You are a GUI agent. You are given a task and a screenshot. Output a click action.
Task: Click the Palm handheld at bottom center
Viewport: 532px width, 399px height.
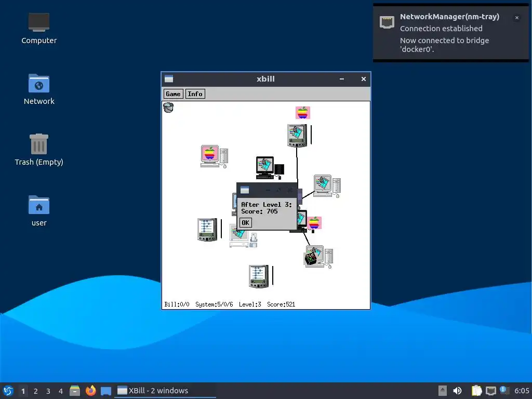pyautogui.click(x=259, y=276)
